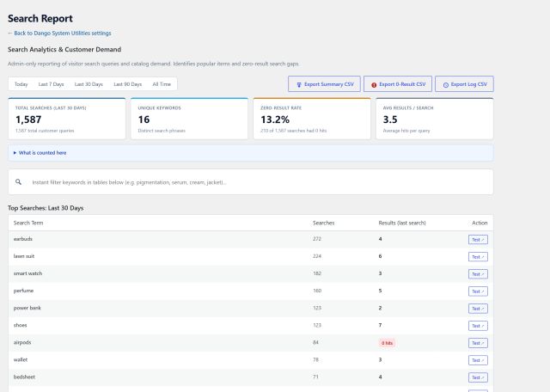550x392 pixels.
Task: Click the Zero-Result Rate 13.2% card
Action: click(312, 119)
